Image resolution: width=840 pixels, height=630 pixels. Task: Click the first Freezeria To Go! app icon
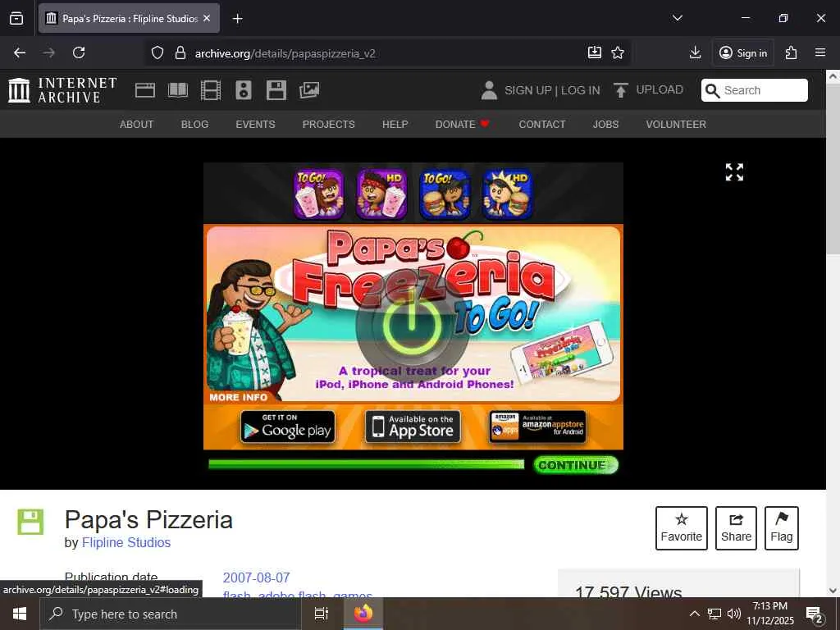[x=319, y=194]
